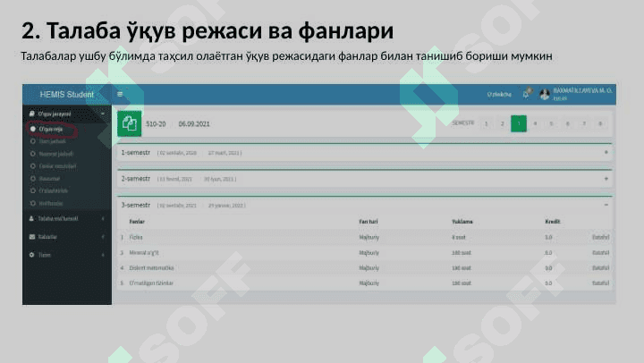The width and height of the screenshot is (644, 363).
Task: Click the user avatar in header
Action: click(545, 95)
